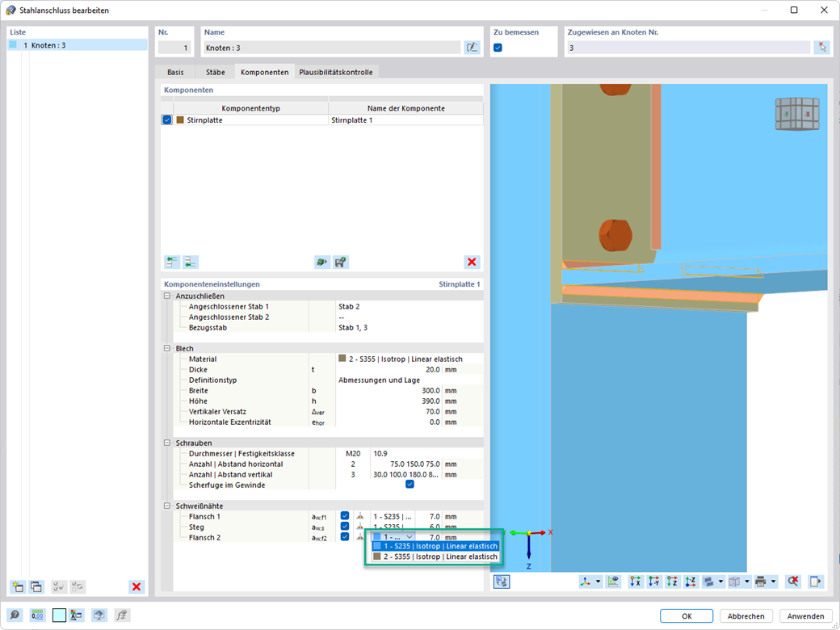840x630 pixels.
Task: Click brown swatch next to Stirnplatte type
Action: click(x=181, y=120)
